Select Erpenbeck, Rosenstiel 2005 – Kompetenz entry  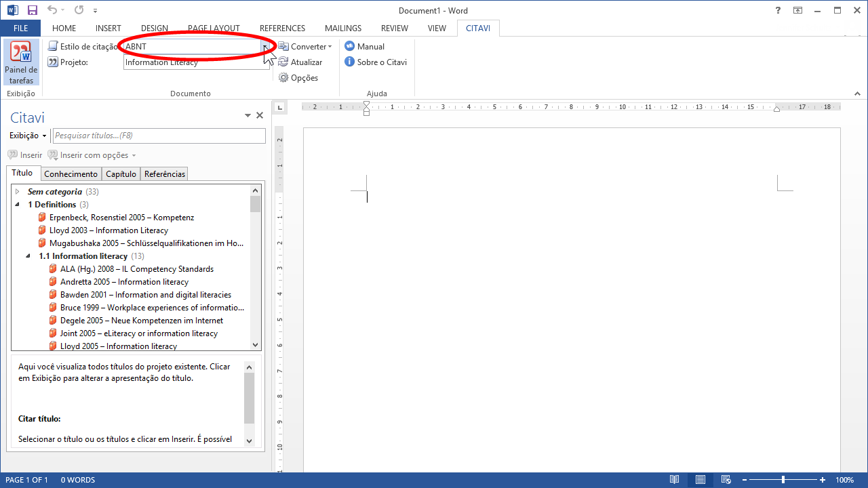click(x=121, y=218)
